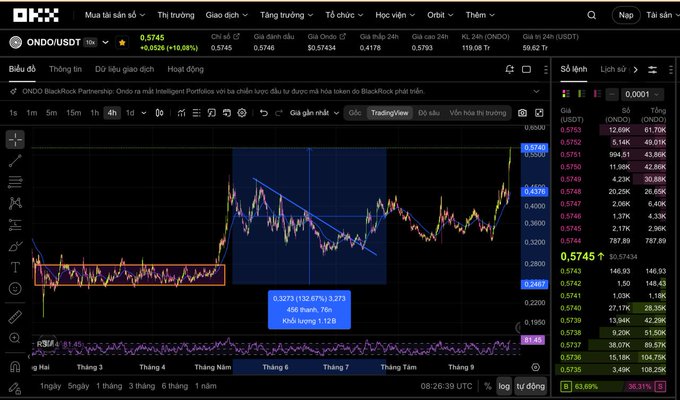Select the brush drawing tool
The width and height of the screenshot is (680, 400).
click(x=15, y=246)
